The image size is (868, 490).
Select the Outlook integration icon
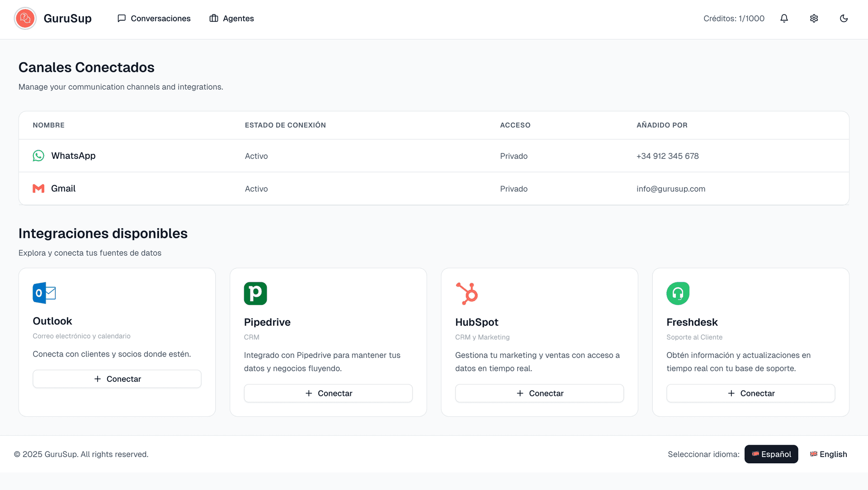tap(44, 293)
